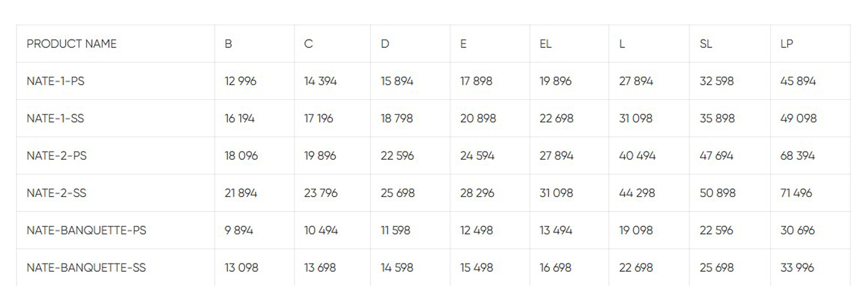Click the 9 894 price cell
The image size is (868, 286).
[x=239, y=231]
